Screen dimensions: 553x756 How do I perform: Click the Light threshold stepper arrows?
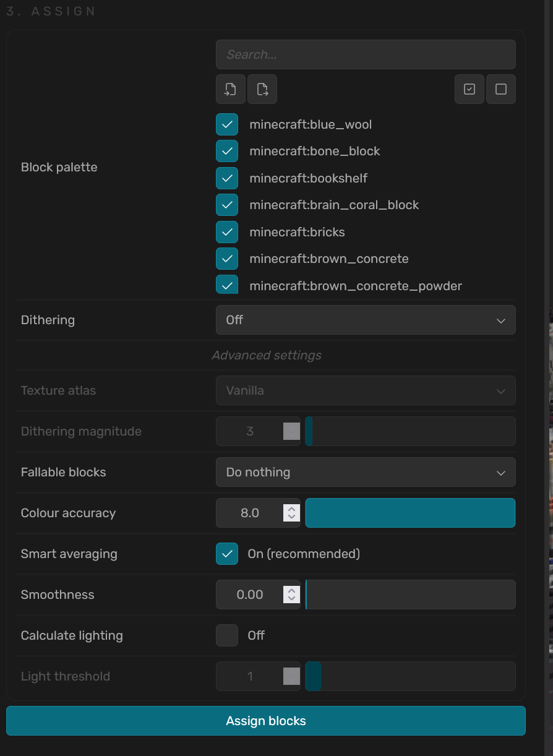coord(291,676)
